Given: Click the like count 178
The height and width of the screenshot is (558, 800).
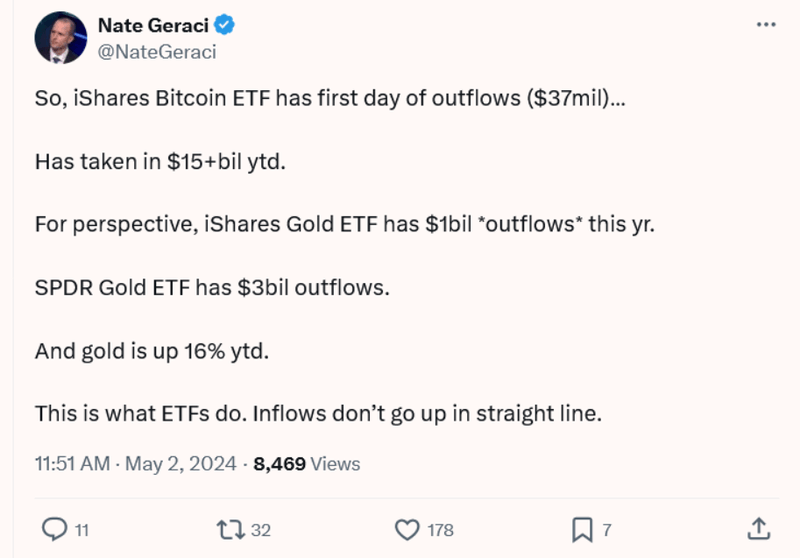Looking at the screenshot, I should pos(440,530).
